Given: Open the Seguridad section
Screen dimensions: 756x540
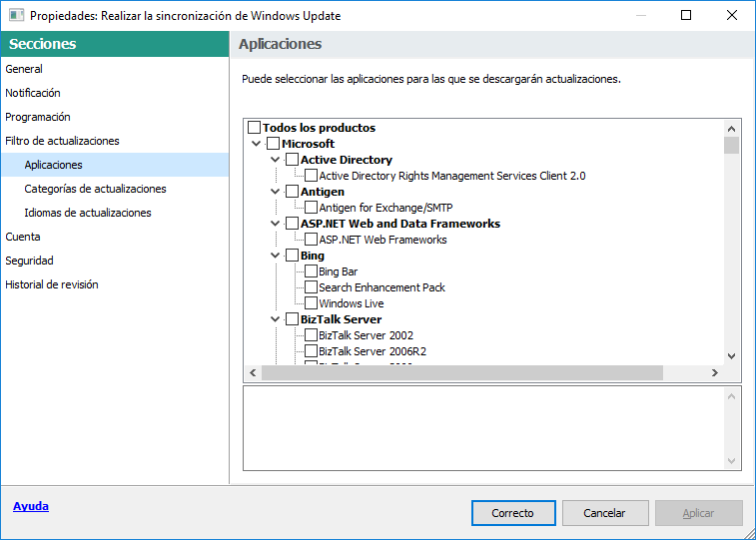Looking at the screenshot, I should [115, 261].
